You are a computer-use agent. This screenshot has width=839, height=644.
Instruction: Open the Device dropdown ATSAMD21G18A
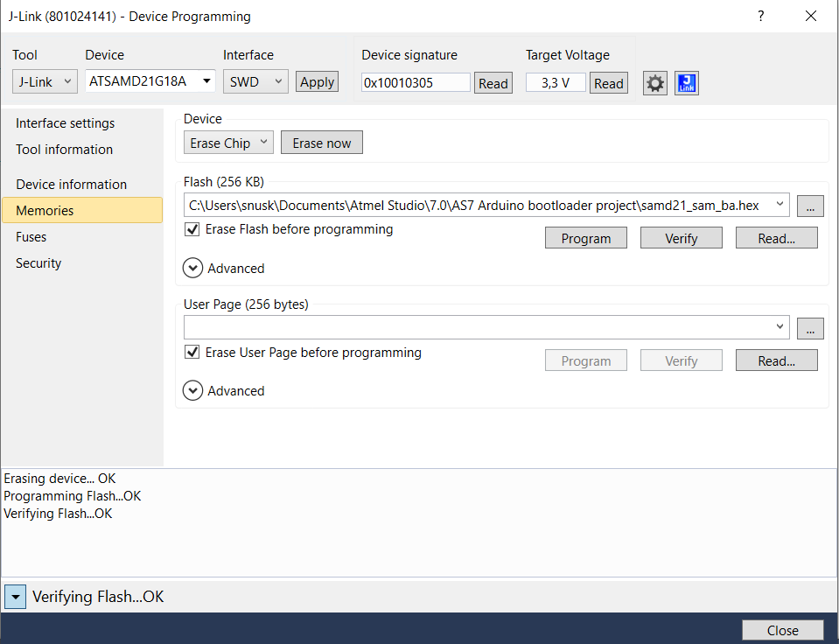pos(150,80)
